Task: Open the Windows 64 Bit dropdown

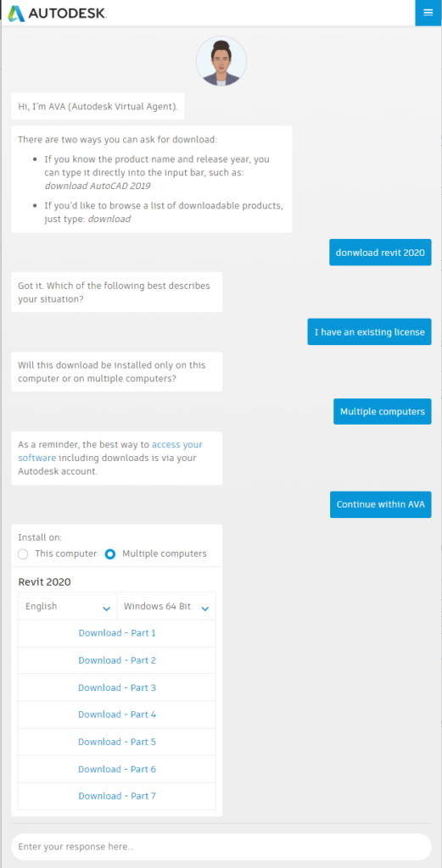Action: pyautogui.click(x=167, y=606)
